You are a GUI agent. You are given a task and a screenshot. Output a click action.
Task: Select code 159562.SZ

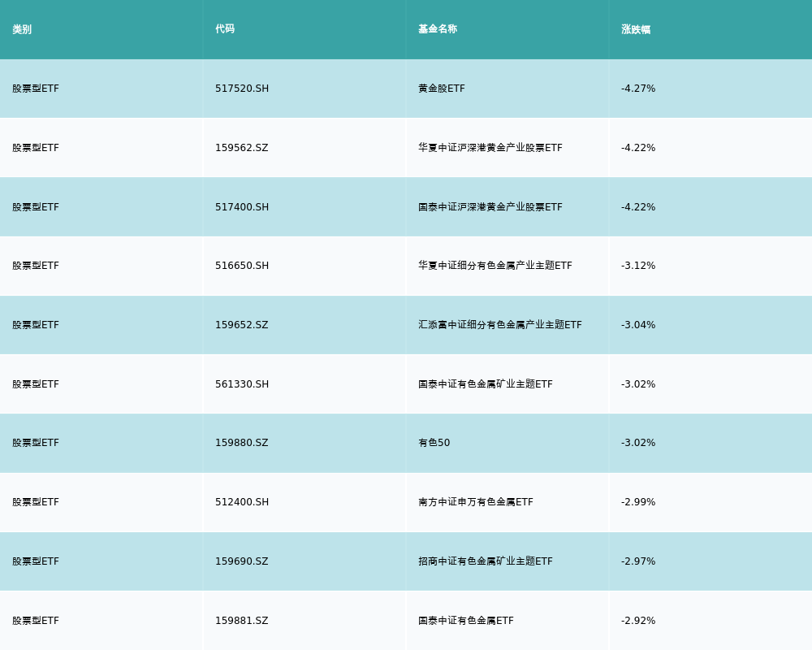(x=242, y=148)
